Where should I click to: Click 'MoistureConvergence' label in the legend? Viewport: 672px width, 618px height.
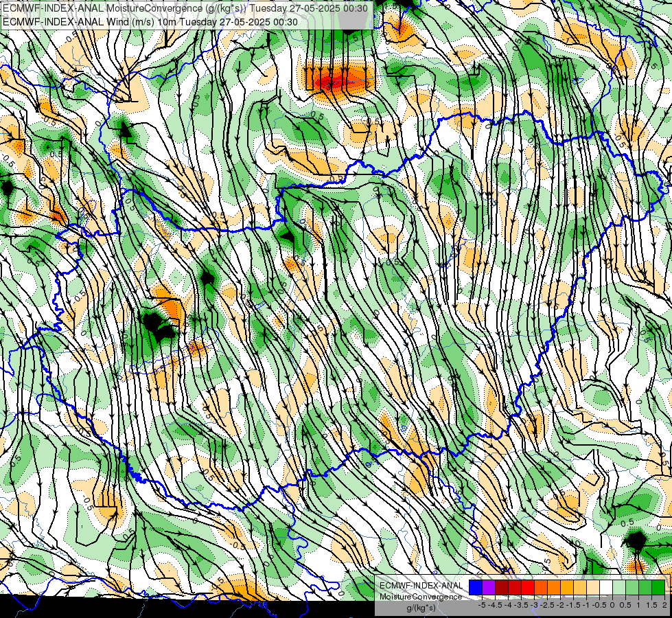tap(421, 597)
